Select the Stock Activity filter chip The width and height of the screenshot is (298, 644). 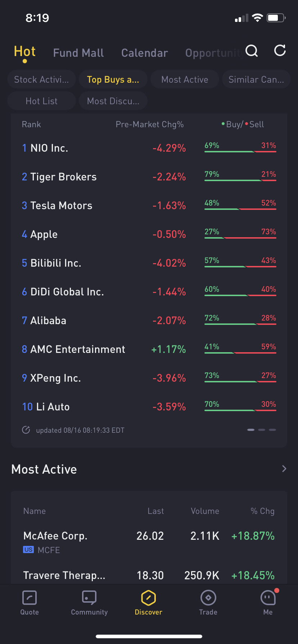[x=41, y=79]
